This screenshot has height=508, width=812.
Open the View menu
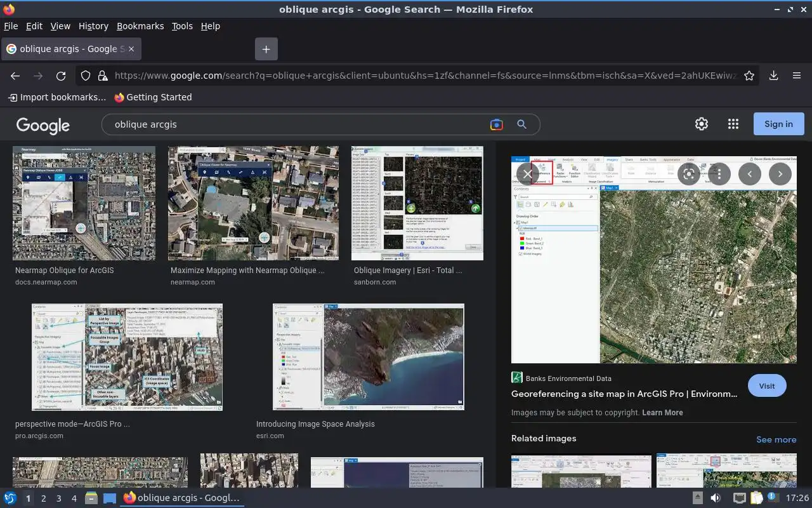(x=60, y=26)
